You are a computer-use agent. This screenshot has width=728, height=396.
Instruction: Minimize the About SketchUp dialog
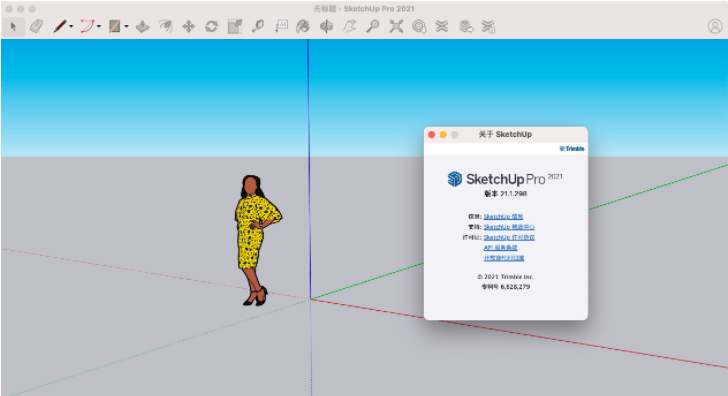[443, 135]
